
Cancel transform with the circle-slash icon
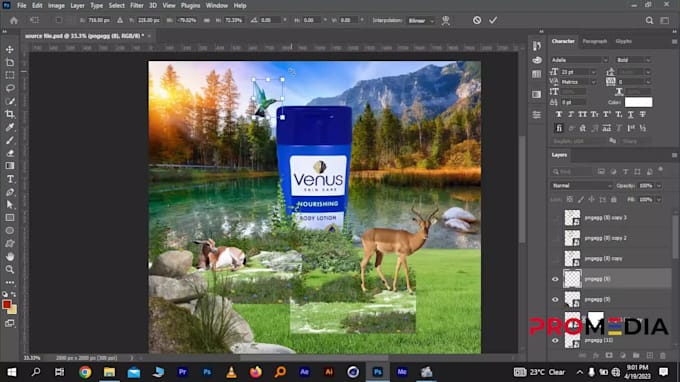477,20
